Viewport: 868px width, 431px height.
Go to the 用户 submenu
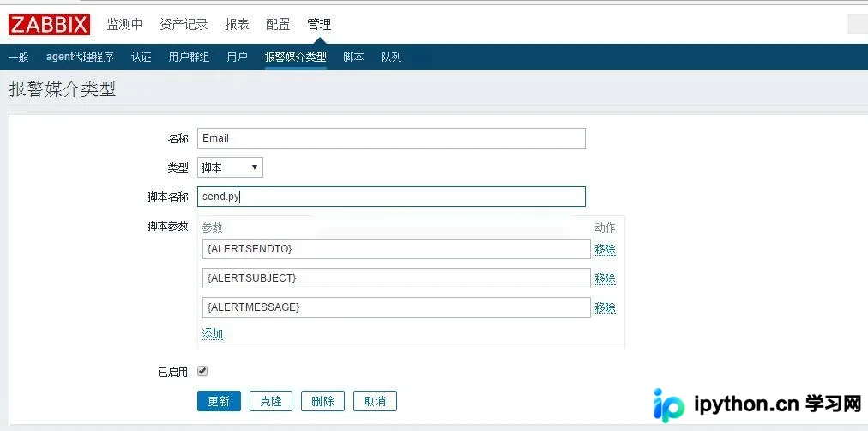click(237, 57)
